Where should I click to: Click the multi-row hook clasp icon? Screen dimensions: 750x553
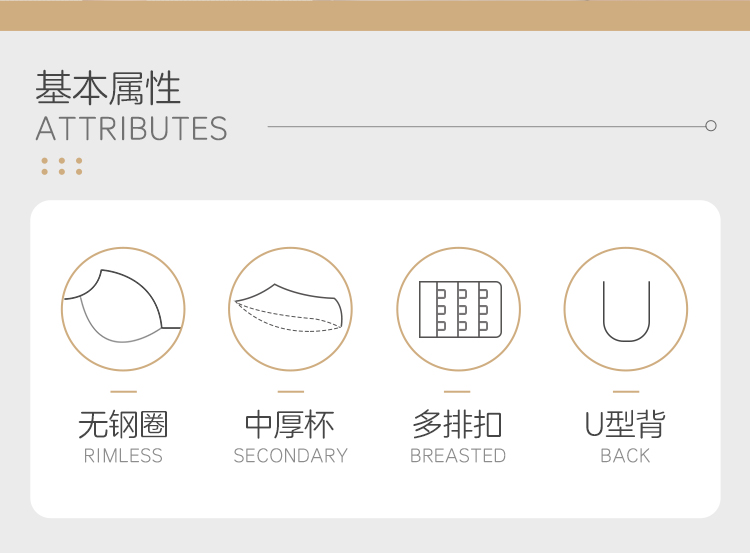458,309
